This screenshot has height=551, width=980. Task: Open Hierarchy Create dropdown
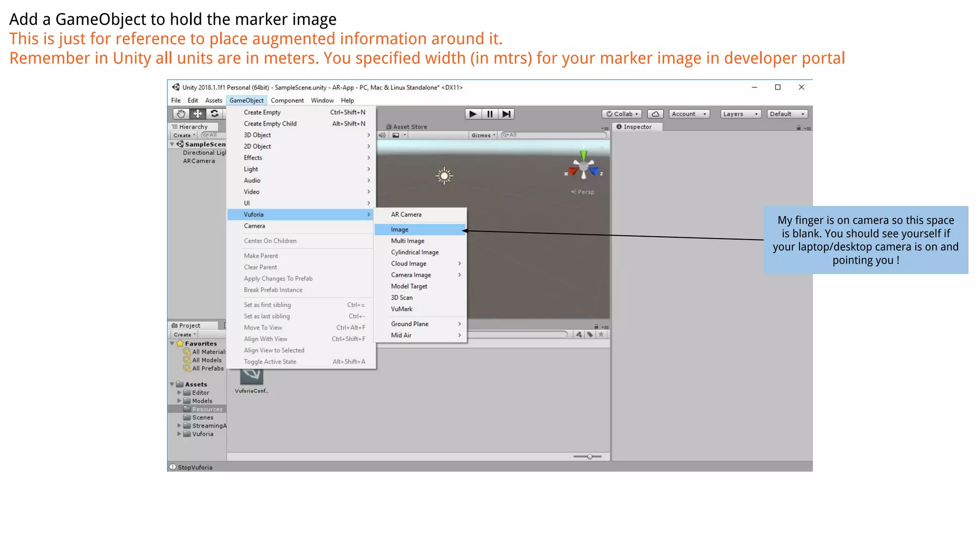coord(184,135)
